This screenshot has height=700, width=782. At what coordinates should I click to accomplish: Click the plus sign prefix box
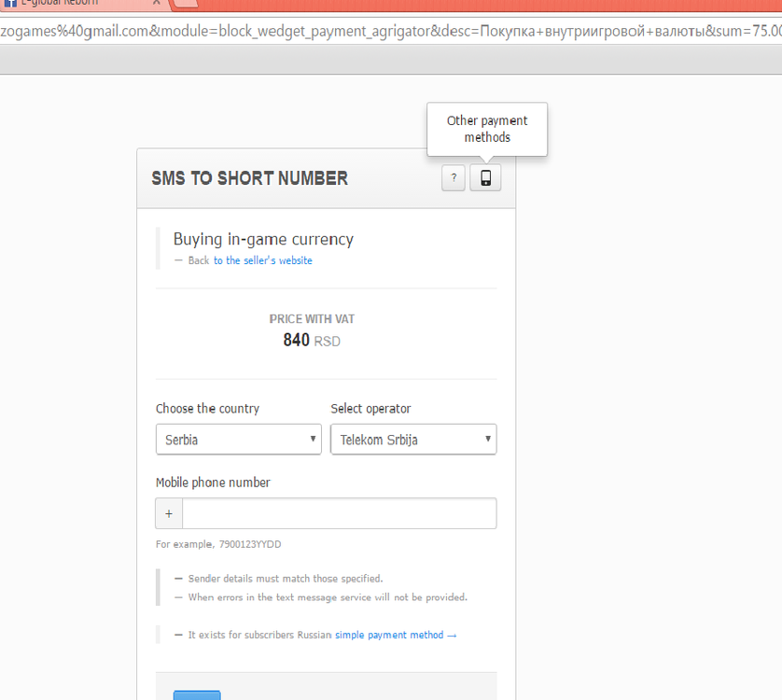point(169,513)
